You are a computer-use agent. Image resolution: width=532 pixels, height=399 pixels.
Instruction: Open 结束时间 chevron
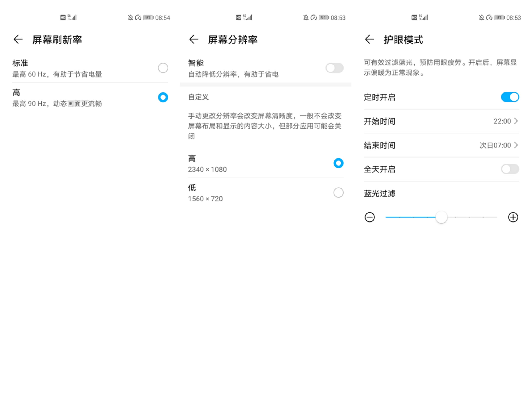[516, 145]
